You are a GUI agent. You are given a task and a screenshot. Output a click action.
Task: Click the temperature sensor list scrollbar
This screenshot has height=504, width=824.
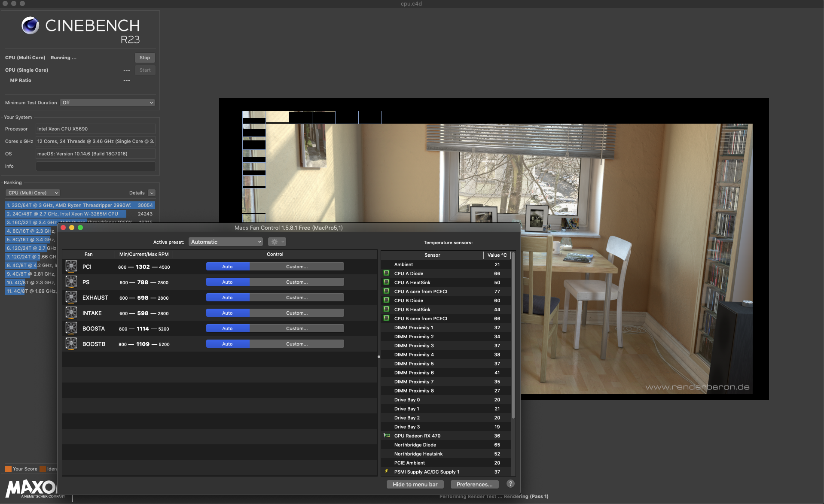coord(513,335)
